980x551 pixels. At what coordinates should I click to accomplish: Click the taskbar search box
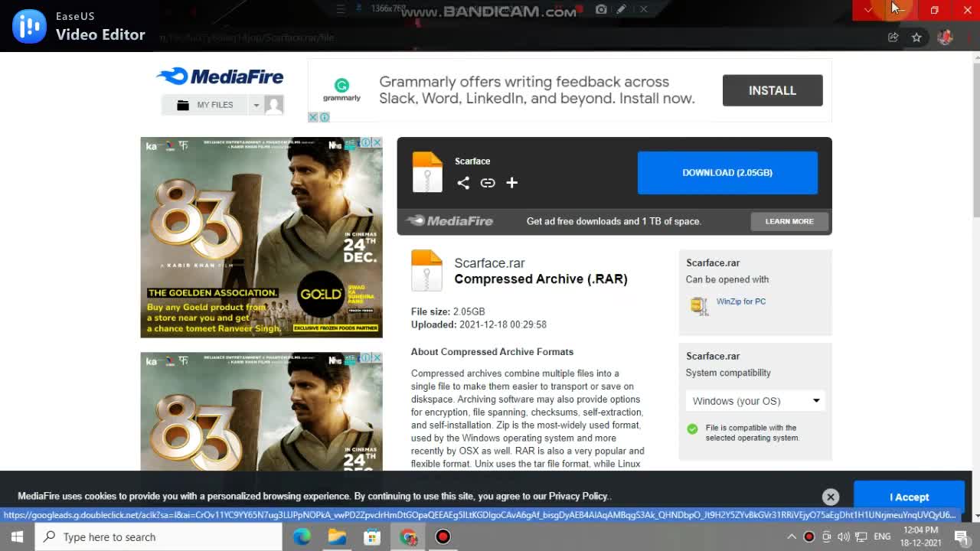click(158, 536)
